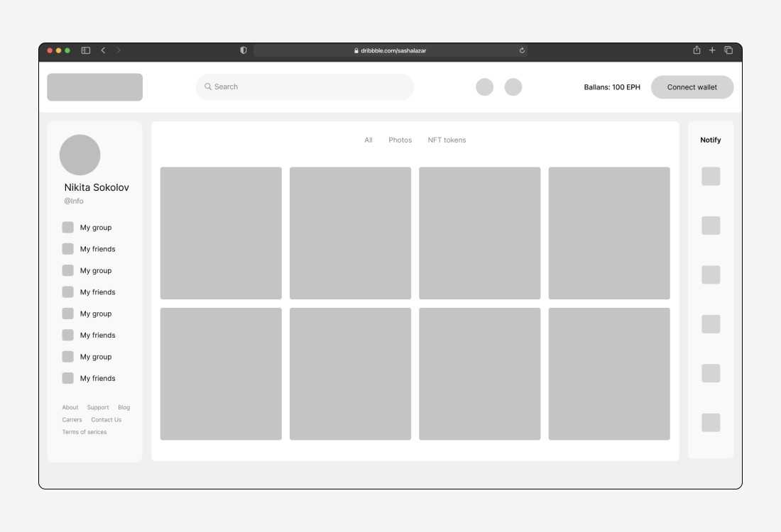The width and height of the screenshot is (781, 532).
Task: Click the dribbble.com/sashalazar address bar
Action: pyautogui.click(x=390, y=50)
